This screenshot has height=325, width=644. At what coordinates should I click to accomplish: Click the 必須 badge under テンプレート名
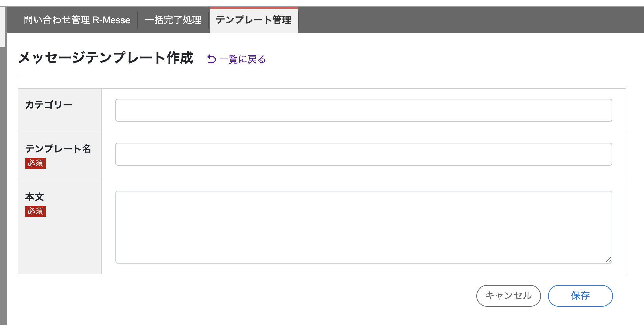click(35, 163)
